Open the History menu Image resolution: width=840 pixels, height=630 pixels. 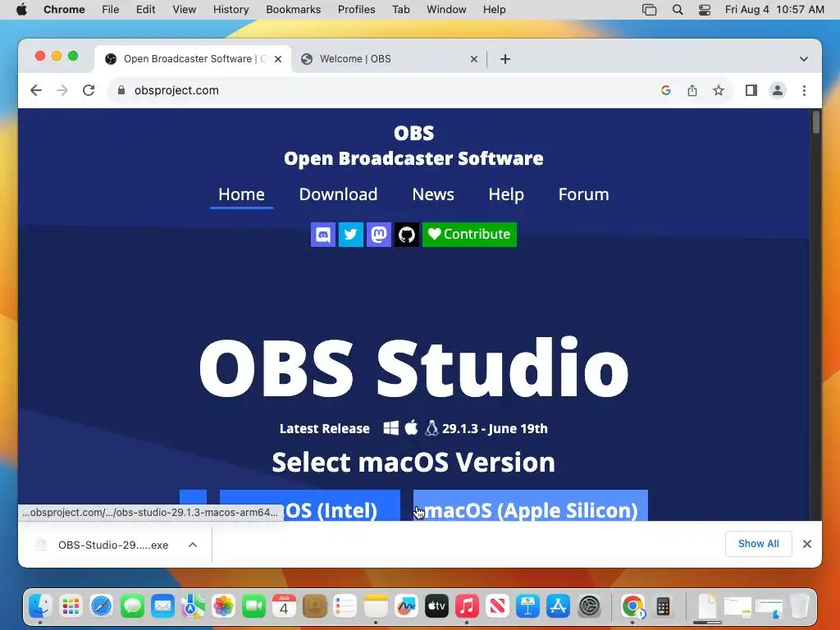click(x=231, y=10)
